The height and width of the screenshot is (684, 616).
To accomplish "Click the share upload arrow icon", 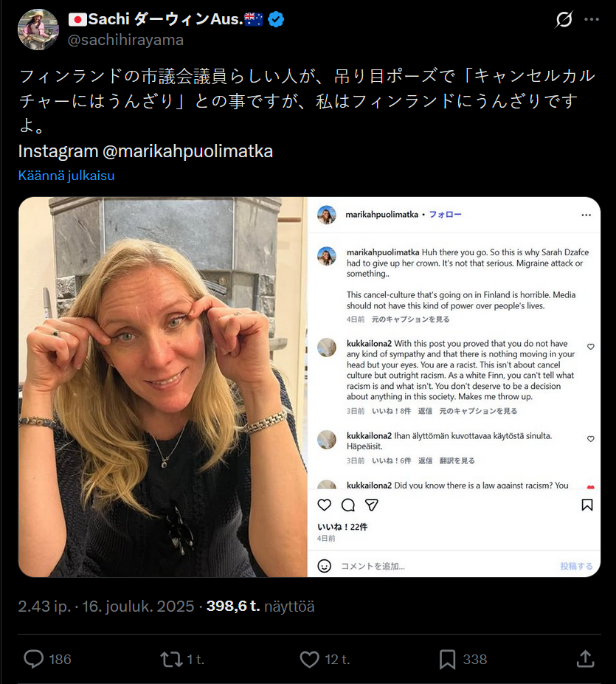I will click(x=586, y=659).
